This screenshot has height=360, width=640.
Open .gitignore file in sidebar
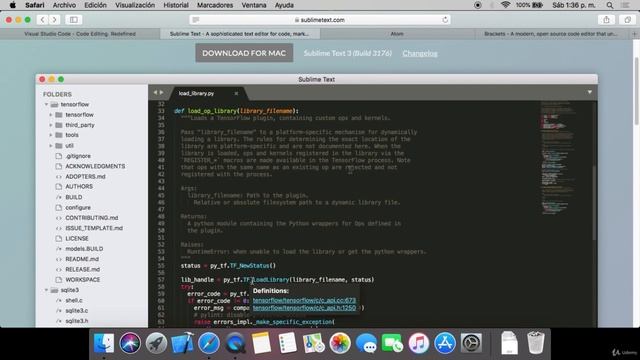click(x=78, y=156)
